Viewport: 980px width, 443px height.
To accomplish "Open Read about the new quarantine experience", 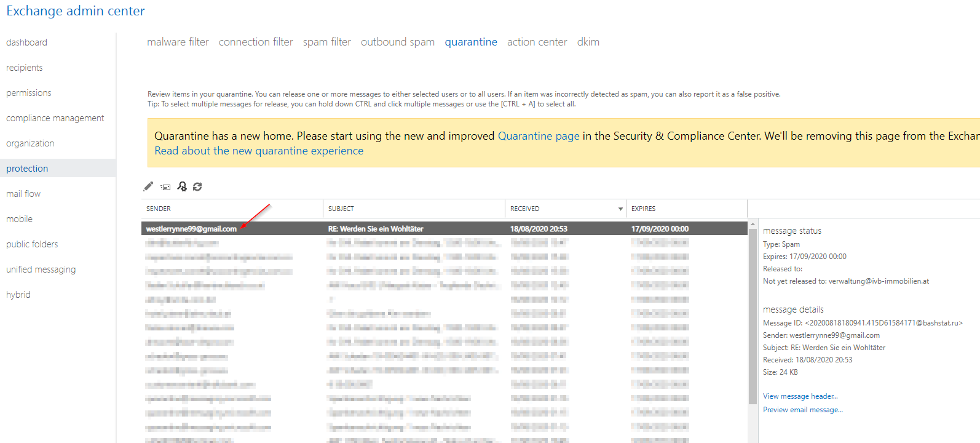I will tap(259, 151).
